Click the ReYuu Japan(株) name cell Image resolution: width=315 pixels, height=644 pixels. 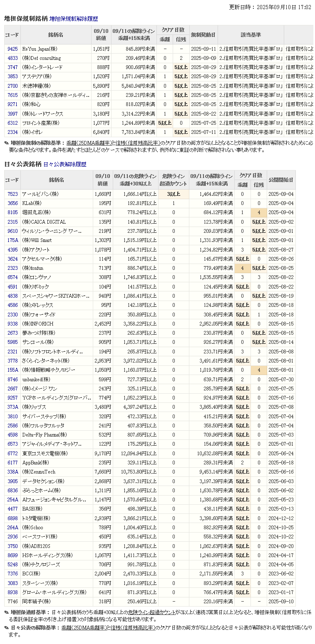coord(56,49)
